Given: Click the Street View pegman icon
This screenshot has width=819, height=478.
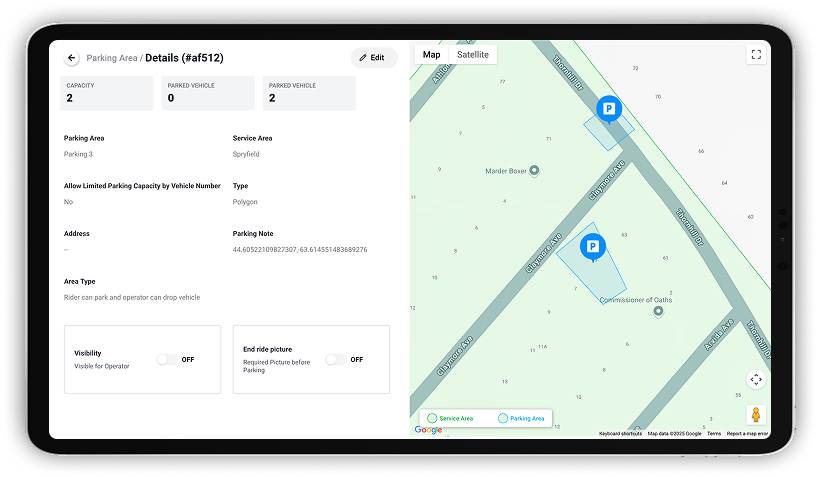Looking at the screenshot, I should pyautogui.click(x=756, y=414).
